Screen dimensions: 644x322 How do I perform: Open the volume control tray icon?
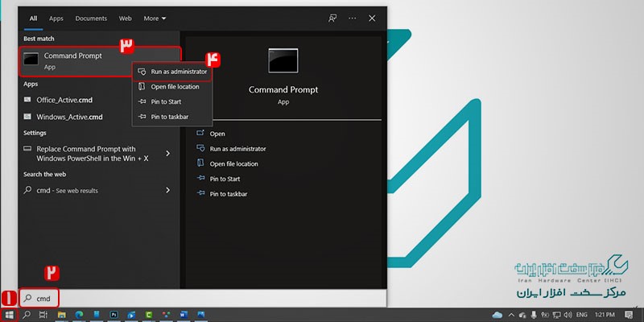click(568, 315)
